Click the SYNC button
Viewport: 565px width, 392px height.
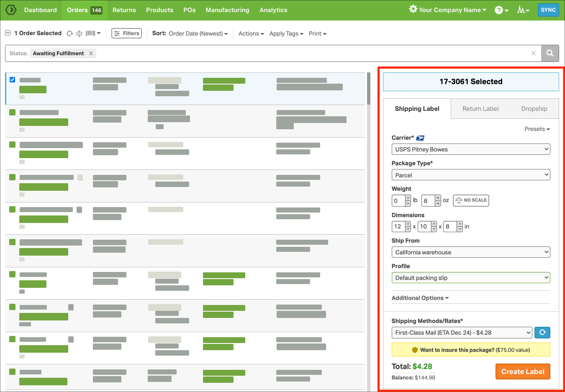pos(548,10)
